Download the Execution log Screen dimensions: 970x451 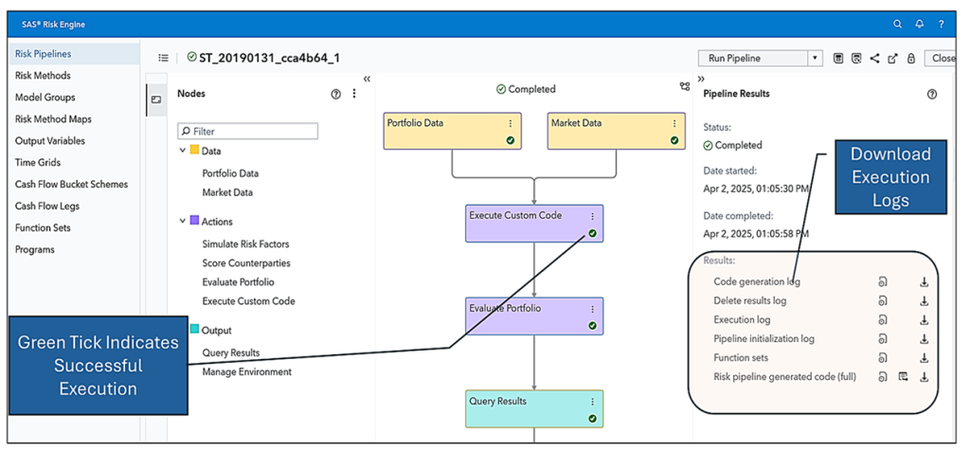[x=924, y=320]
